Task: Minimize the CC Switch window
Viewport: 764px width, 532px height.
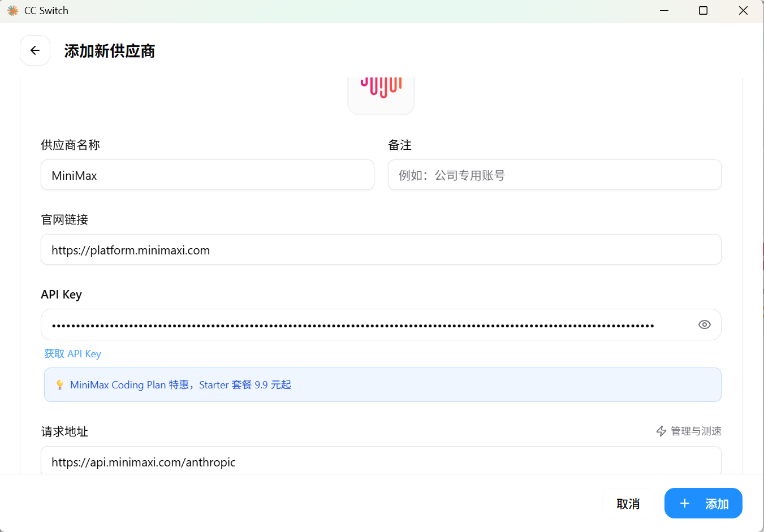Action: coord(664,11)
